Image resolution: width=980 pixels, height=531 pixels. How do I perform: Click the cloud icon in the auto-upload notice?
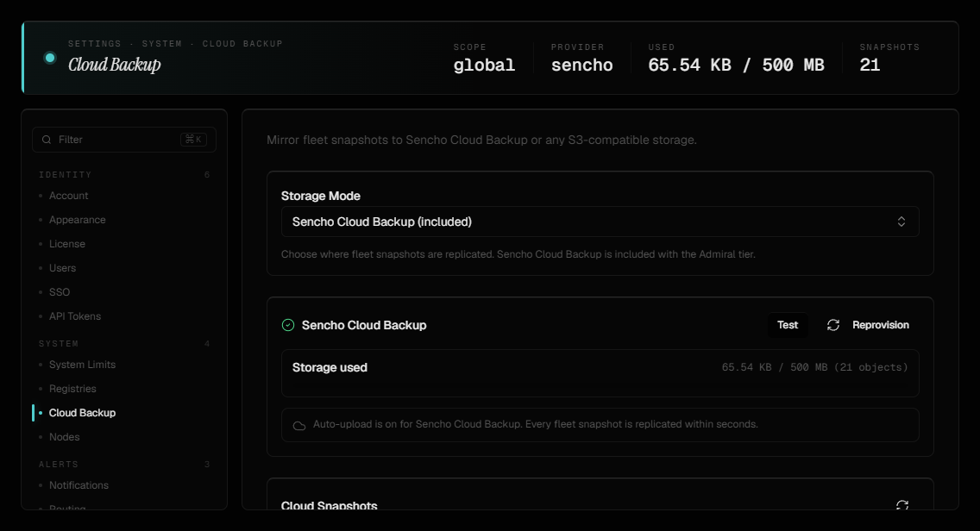(x=299, y=426)
